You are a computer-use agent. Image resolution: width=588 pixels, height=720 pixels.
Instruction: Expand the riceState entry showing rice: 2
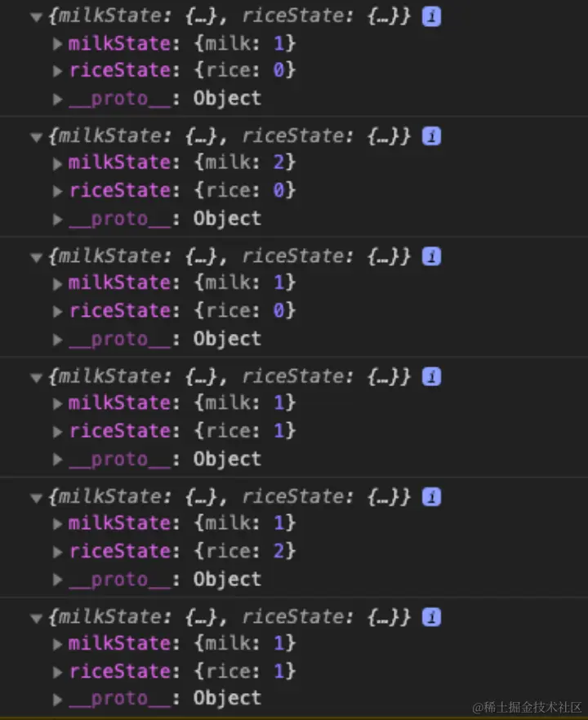pos(57,552)
